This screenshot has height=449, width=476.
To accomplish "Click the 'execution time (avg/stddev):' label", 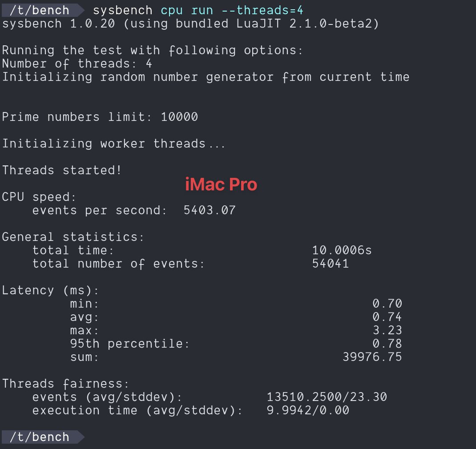I will click(x=137, y=410).
